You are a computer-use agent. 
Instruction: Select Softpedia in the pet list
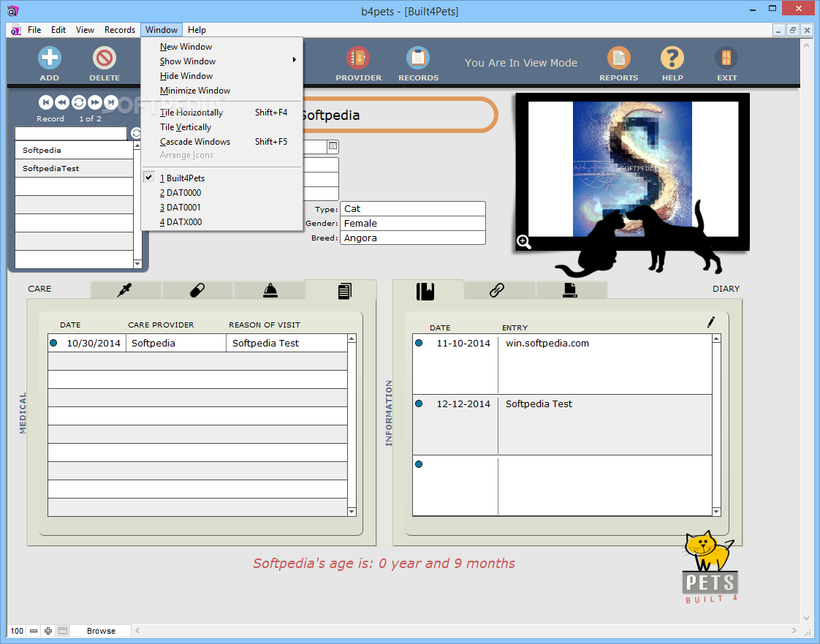click(x=74, y=150)
